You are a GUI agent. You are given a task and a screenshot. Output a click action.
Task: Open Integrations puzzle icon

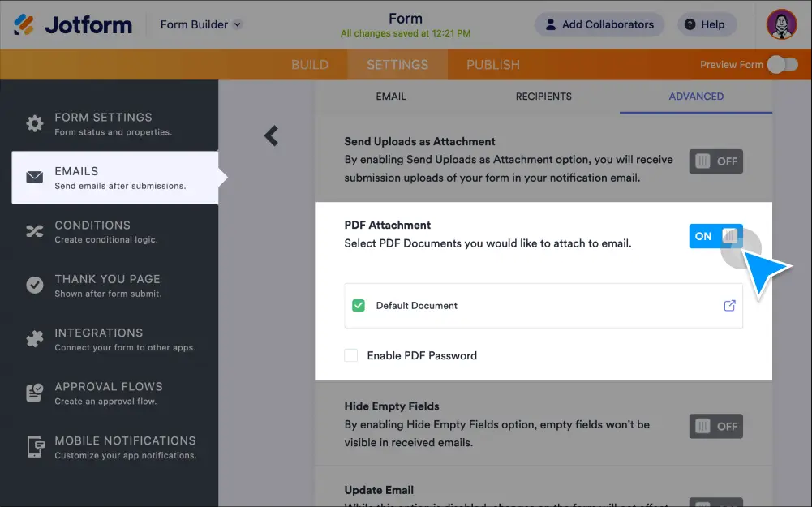[33, 338]
